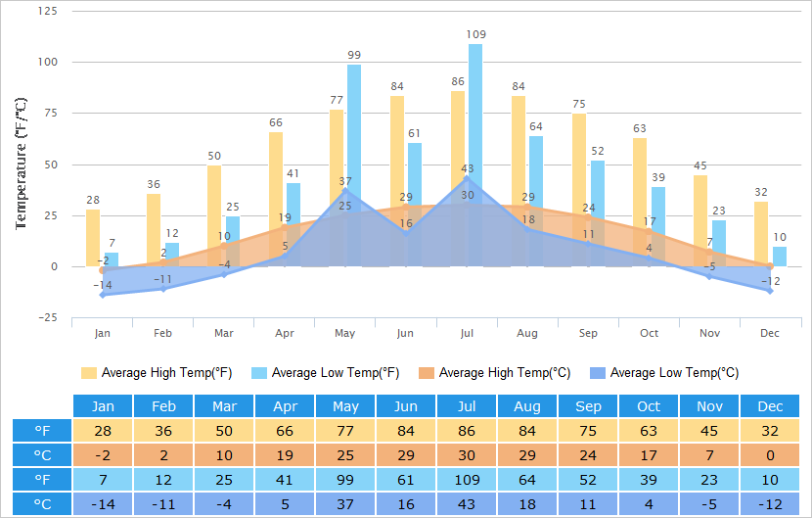Viewport: 812px width, 518px height.
Task: Click table cell showing 109 in Jul
Action: [467, 480]
